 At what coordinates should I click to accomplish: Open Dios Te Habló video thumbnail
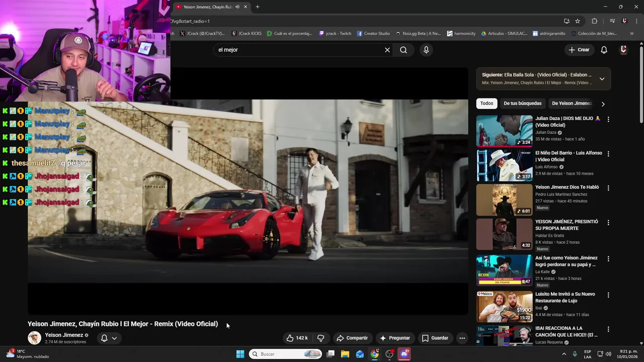(504, 200)
